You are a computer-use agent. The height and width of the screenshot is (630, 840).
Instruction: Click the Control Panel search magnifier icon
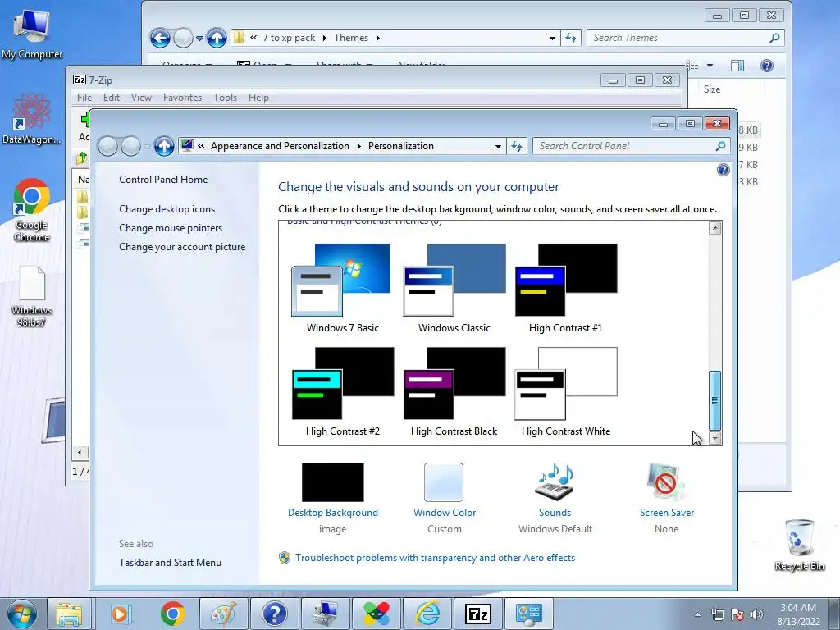tap(720, 146)
